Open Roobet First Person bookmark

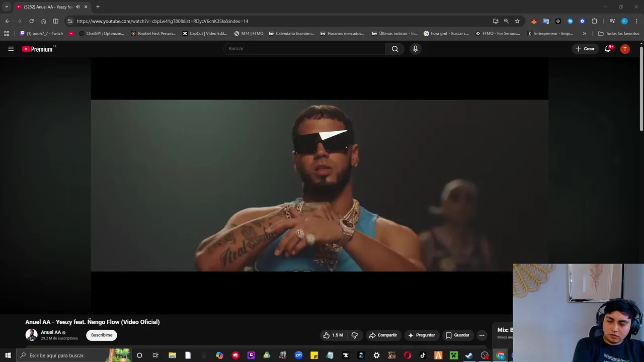click(x=153, y=34)
